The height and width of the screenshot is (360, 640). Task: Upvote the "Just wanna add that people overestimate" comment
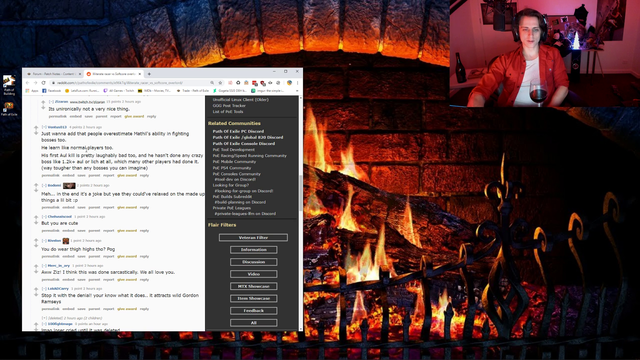point(36,128)
